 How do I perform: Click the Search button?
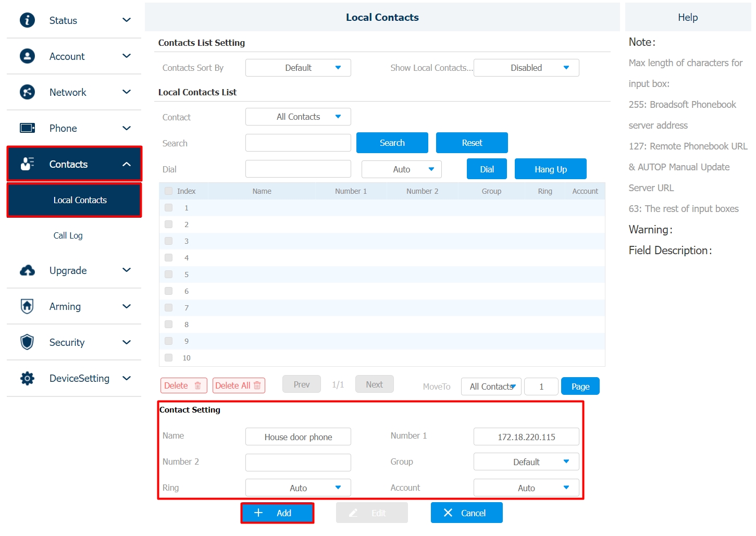(392, 143)
